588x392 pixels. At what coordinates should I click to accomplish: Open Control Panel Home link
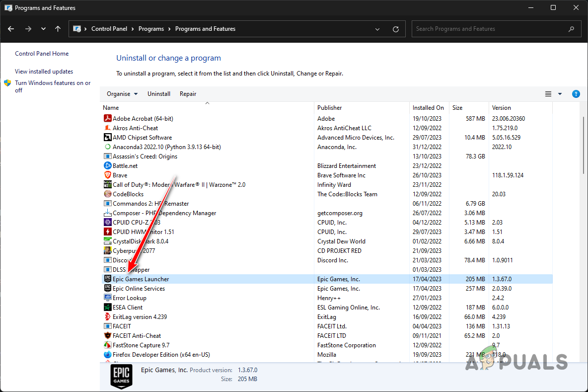[x=42, y=54]
